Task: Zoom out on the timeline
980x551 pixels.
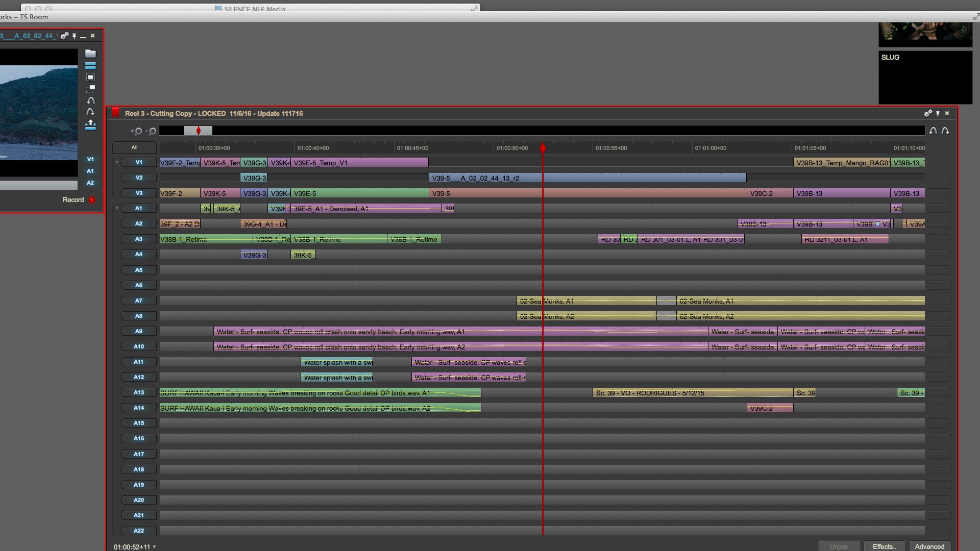Action: point(151,131)
